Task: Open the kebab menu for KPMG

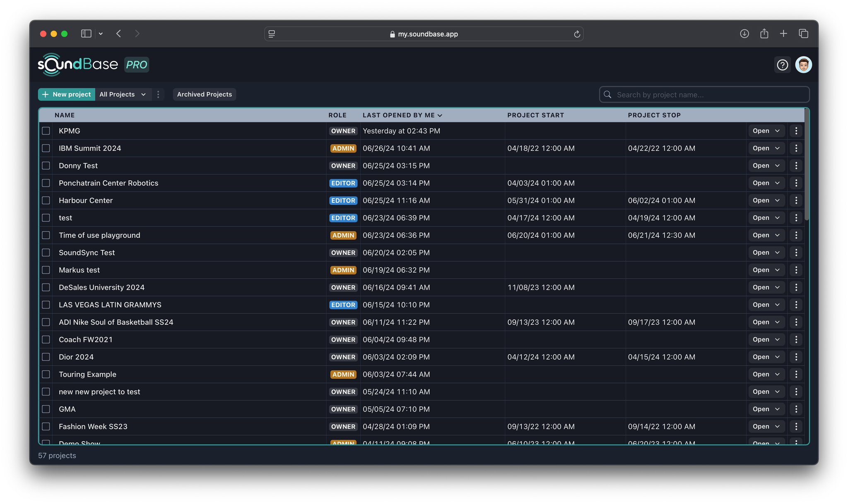Action: pos(796,131)
